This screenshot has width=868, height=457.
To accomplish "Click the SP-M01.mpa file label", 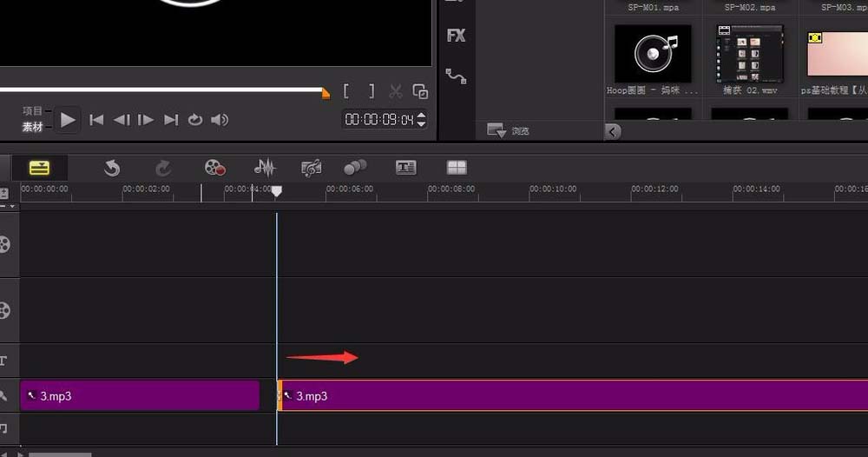I will [x=654, y=7].
